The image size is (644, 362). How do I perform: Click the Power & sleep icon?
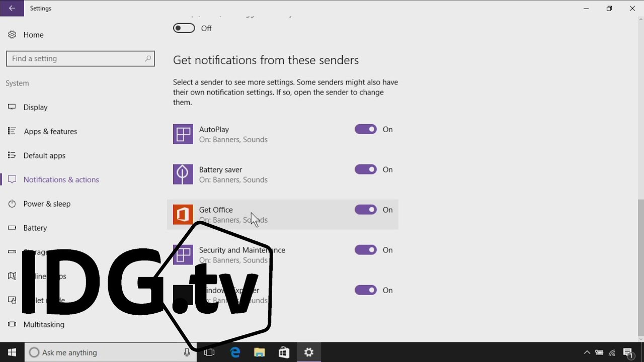[x=12, y=204]
